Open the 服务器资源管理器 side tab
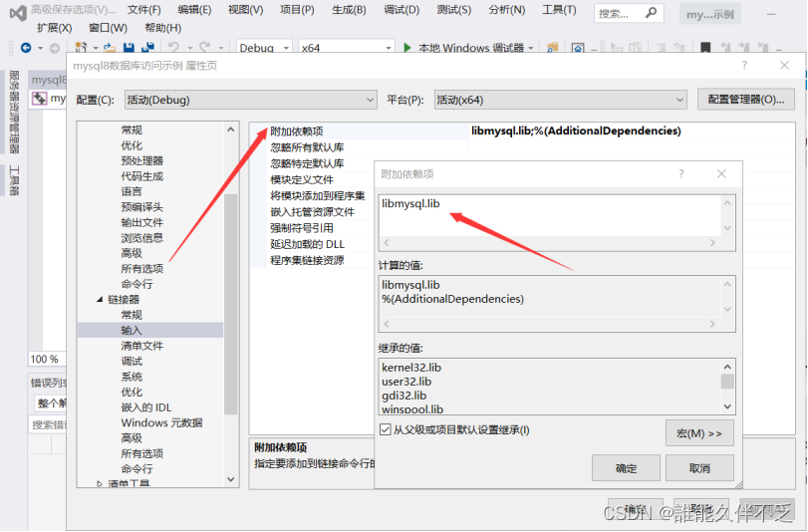 coord(14,112)
